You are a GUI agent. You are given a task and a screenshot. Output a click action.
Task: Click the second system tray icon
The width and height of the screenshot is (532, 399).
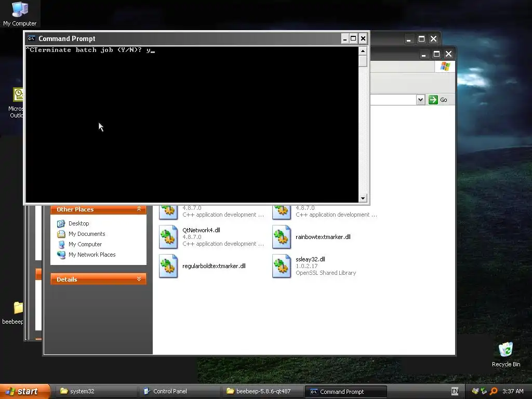click(484, 391)
